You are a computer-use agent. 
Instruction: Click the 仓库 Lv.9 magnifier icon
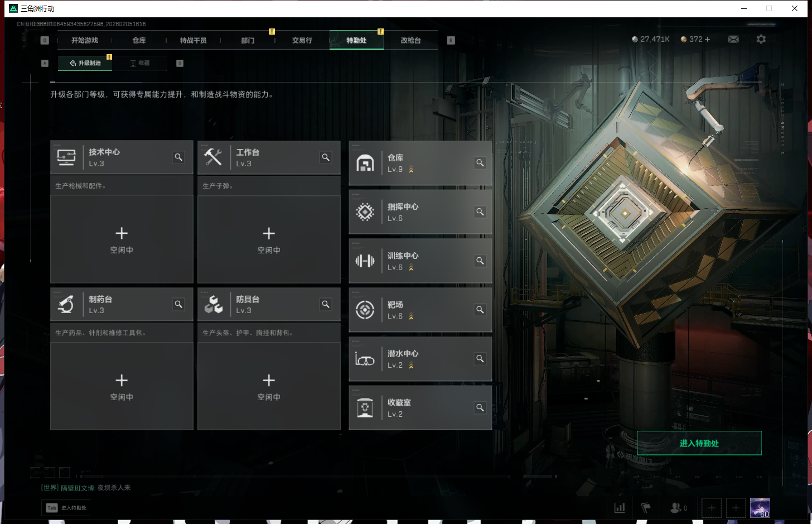pyautogui.click(x=480, y=163)
